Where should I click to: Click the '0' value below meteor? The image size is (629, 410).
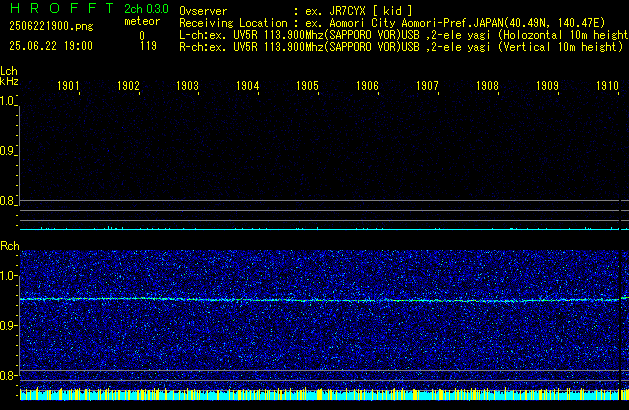pos(142,36)
